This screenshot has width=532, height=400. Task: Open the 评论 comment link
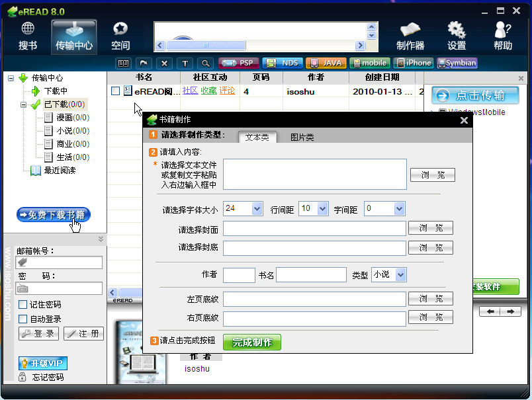click(x=227, y=91)
